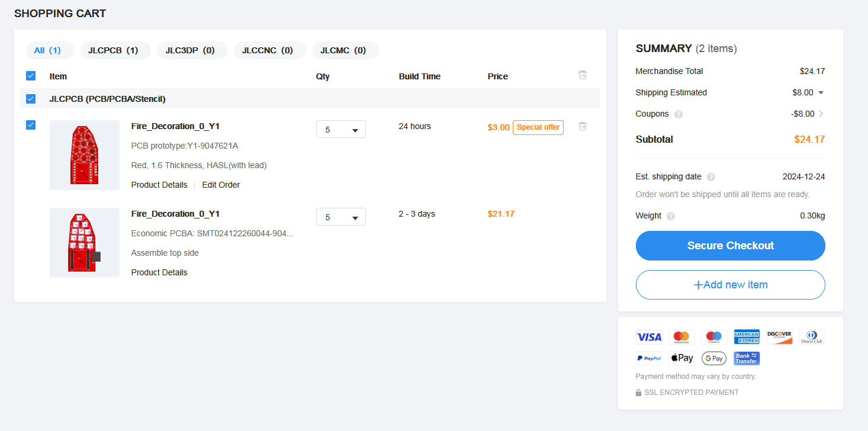Screen dimensions: 868x431
Task: Click the 0.30kg weight value
Action: 812,215
